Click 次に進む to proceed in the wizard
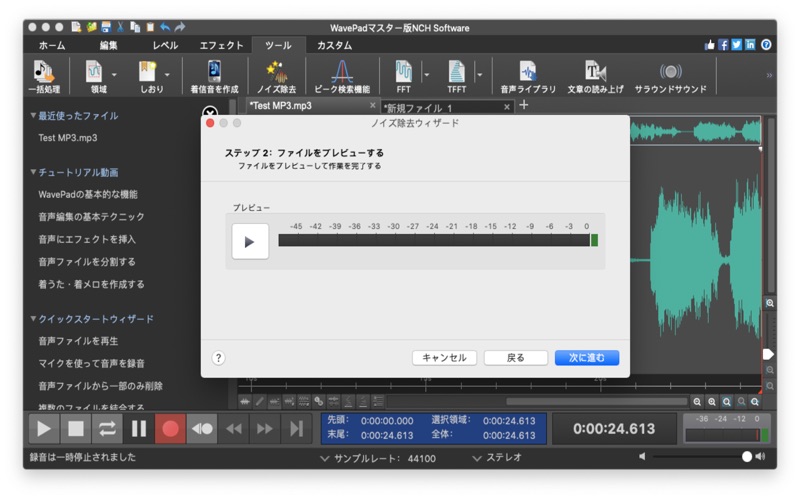 pyautogui.click(x=587, y=358)
